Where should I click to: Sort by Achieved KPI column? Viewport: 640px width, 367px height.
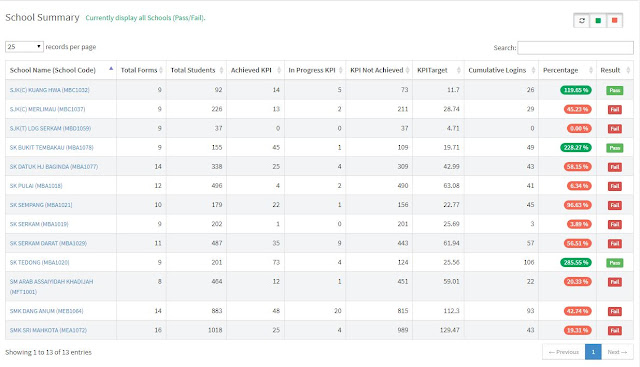pos(256,70)
